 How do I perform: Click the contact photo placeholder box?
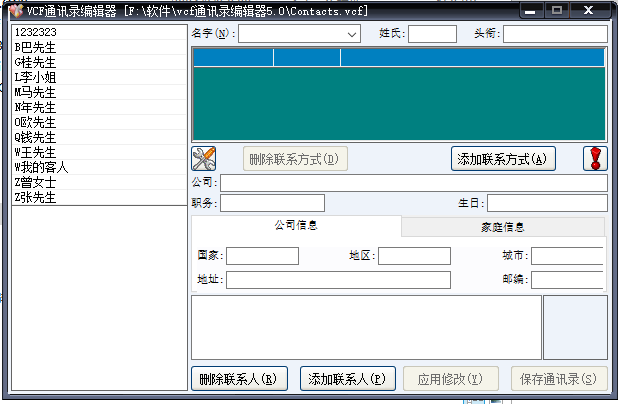(x=575, y=328)
